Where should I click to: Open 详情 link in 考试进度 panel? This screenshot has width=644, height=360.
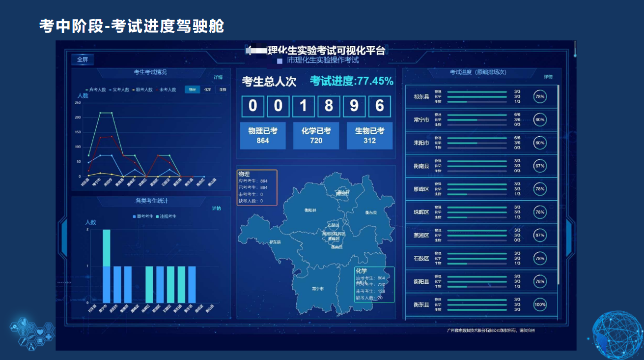(x=548, y=77)
